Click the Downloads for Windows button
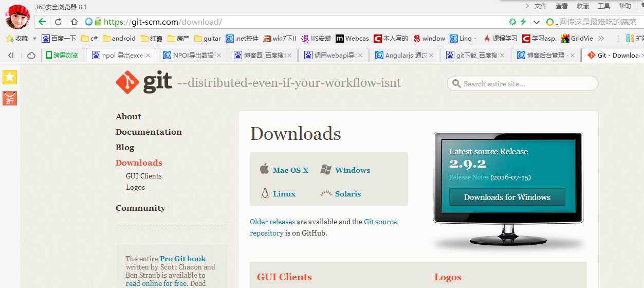 507,197
